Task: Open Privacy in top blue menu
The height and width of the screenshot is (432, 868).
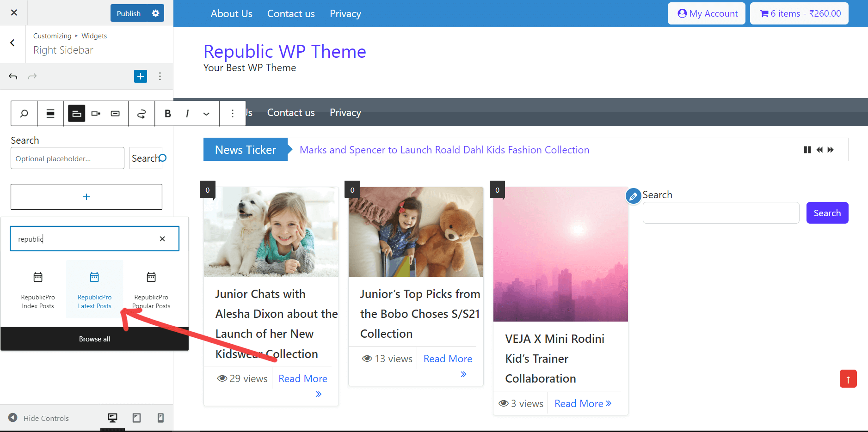Action: [345, 14]
